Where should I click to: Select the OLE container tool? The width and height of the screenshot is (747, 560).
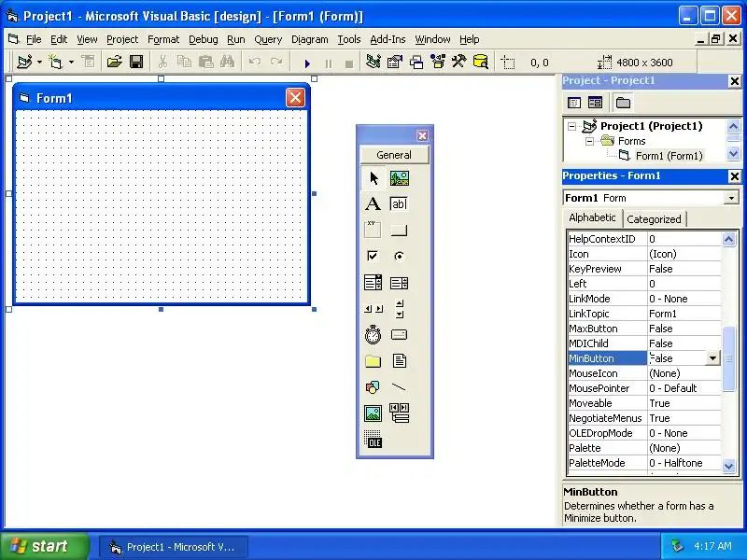pos(373,440)
